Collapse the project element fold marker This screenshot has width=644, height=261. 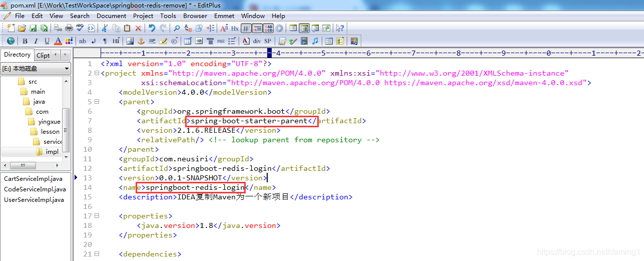click(x=97, y=73)
